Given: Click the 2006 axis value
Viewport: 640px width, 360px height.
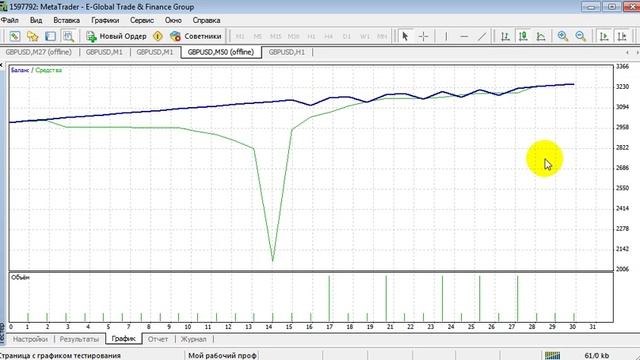Looking at the screenshot, I should [622, 269].
